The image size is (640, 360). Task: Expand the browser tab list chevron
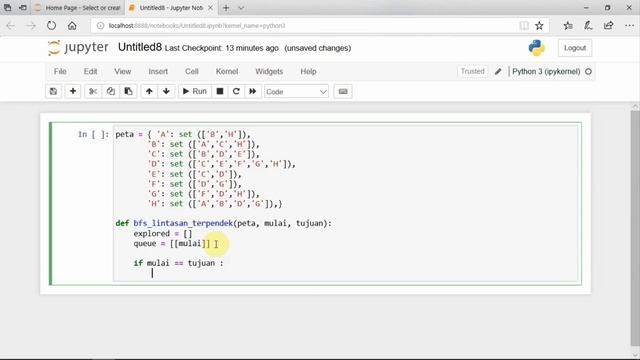(x=241, y=8)
